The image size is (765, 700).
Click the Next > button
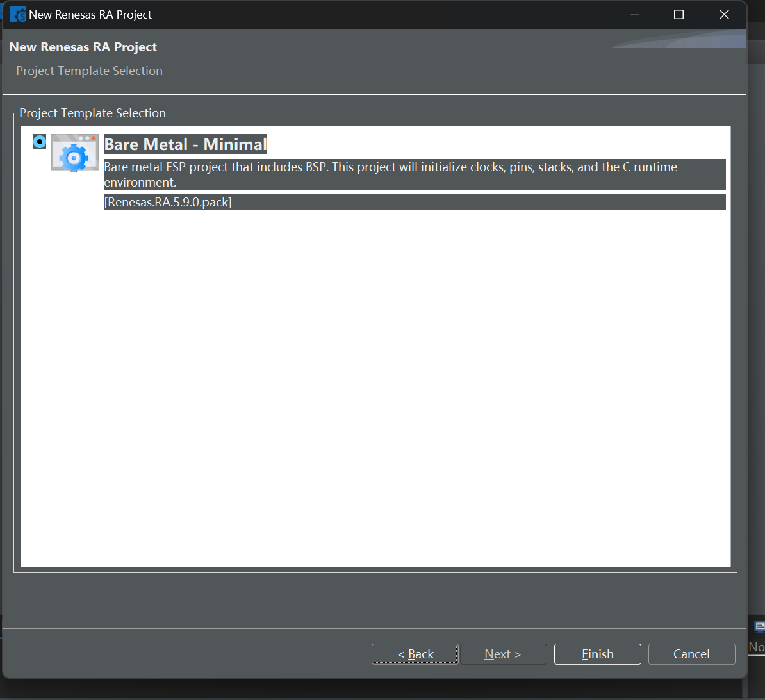coord(503,654)
